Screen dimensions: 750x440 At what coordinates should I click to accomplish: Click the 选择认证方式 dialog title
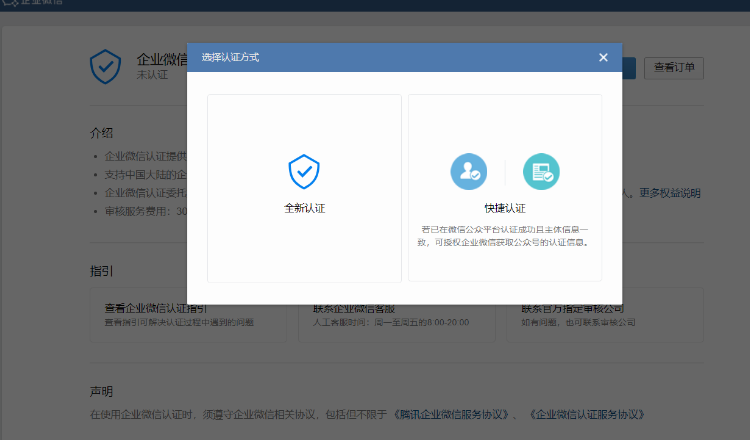230,58
